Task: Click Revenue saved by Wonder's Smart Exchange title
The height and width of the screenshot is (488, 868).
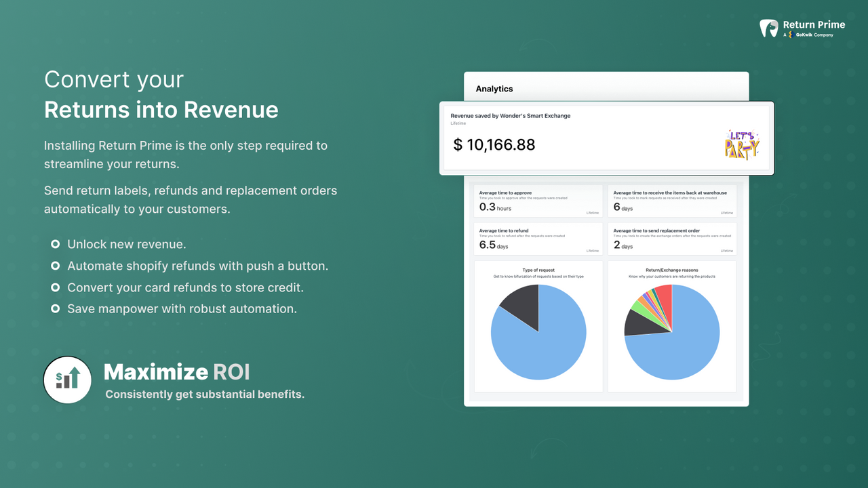Action: click(511, 116)
